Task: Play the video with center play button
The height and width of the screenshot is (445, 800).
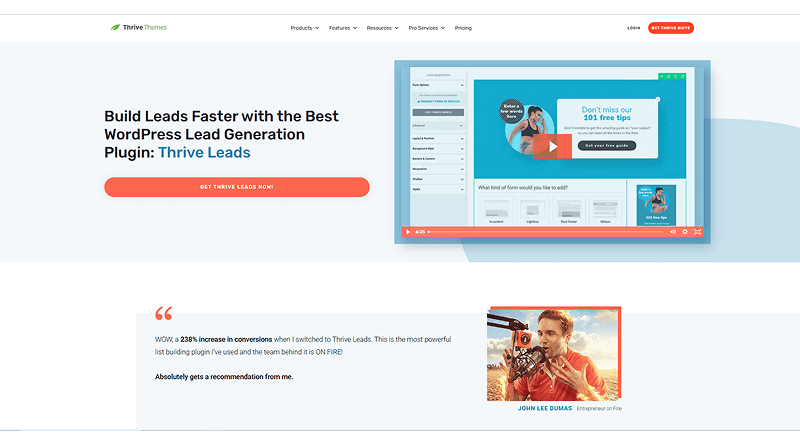Action: [553, 146]
